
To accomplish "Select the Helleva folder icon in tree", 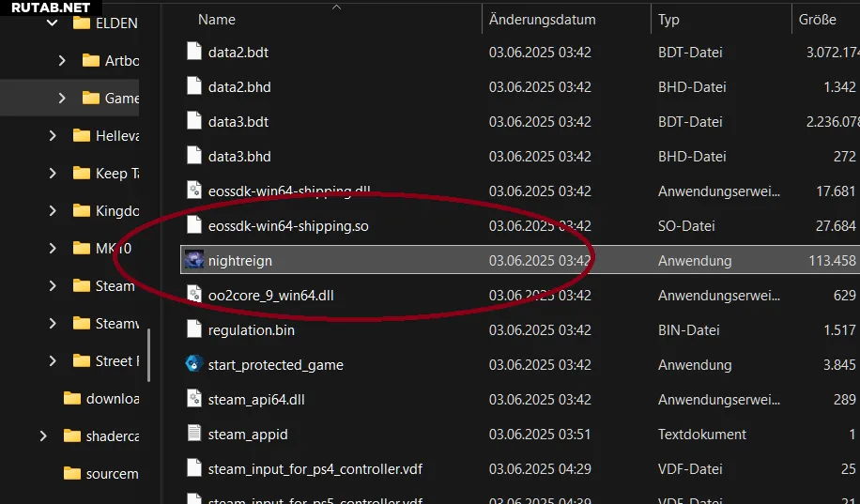I will point(82,135).
